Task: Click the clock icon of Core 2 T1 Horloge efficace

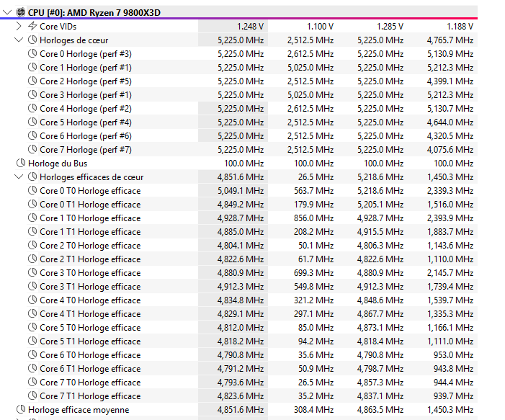Action: (32, 259)
